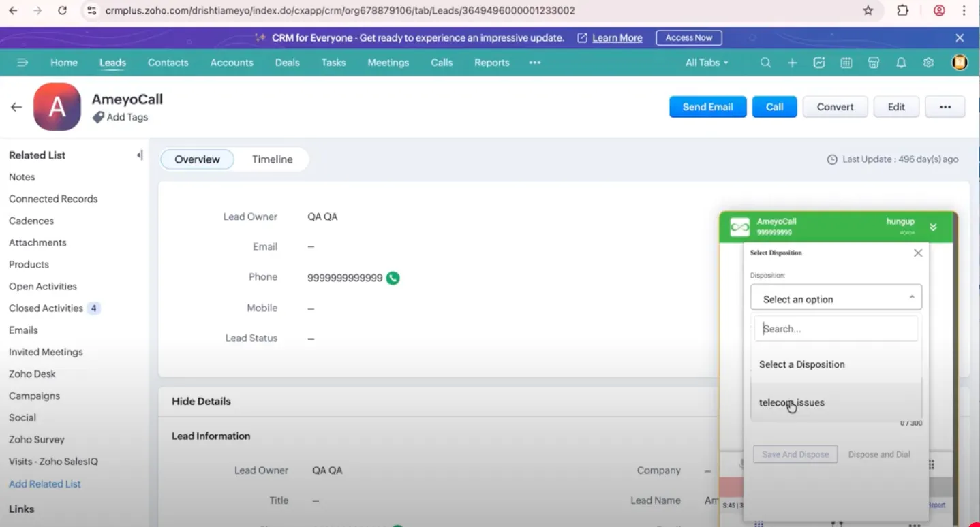Choose the 'telecom issues' disposition option
Image resolution: width=980 pixels, height=527 pixels.
coord(836,402)
